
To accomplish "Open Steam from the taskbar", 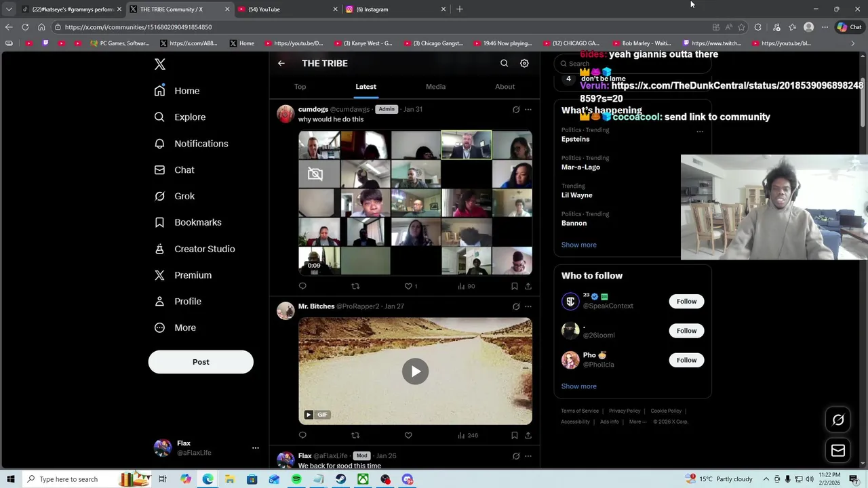I will point(341,479).
